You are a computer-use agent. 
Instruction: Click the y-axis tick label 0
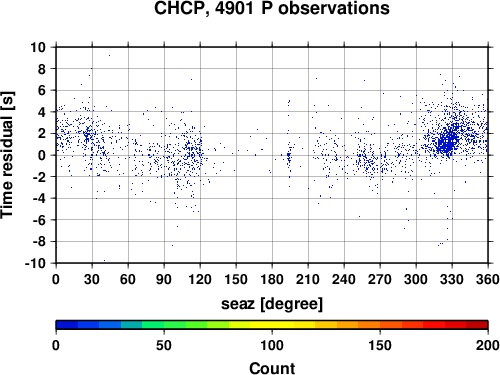pyautogui.click(x=42, y=155)
